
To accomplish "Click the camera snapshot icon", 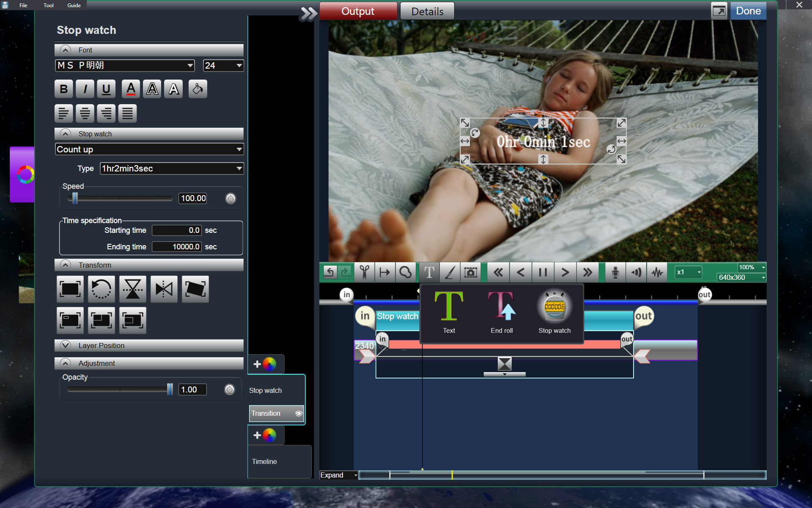I will coord(471,272).
